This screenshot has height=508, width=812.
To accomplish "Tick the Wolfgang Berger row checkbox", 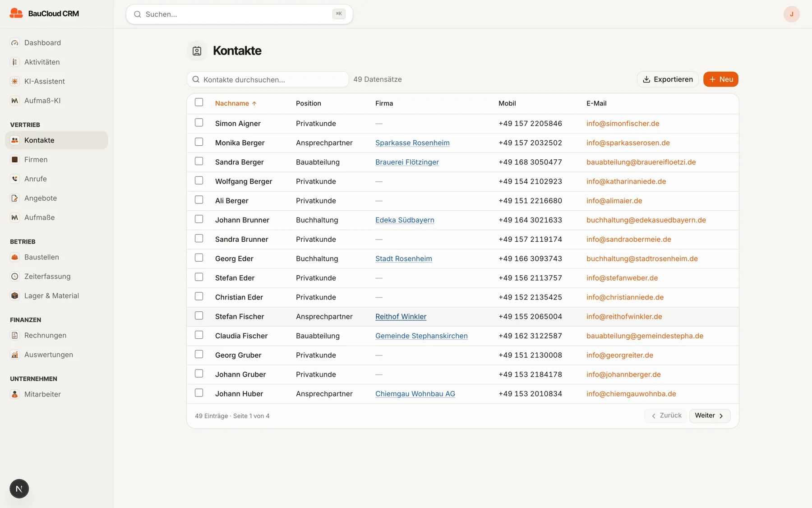I will (199, 180).
